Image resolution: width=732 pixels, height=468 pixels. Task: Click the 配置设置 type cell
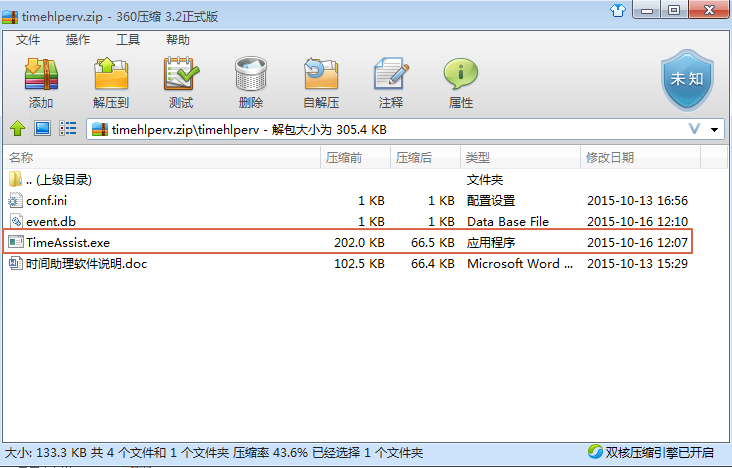(x=491, y=201)
